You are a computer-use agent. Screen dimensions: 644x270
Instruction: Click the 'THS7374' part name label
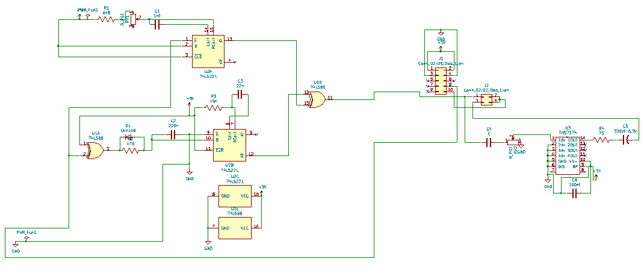pyautogui.click(x=568, y=133)
